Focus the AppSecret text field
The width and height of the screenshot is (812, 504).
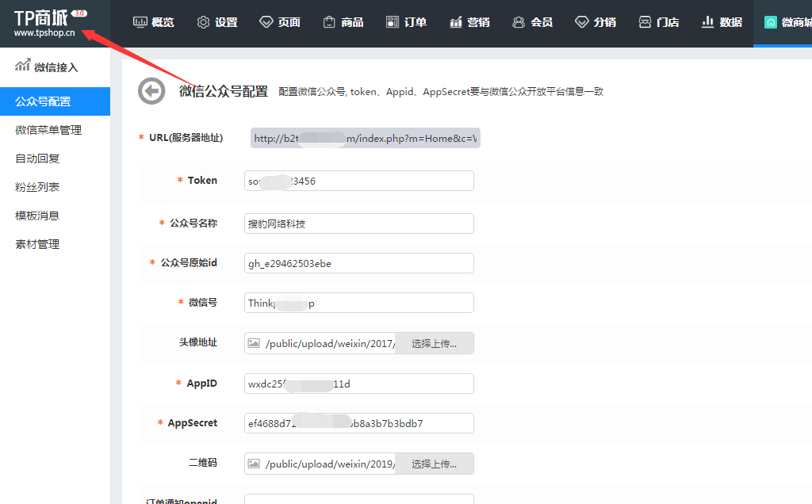pos(358,423)
